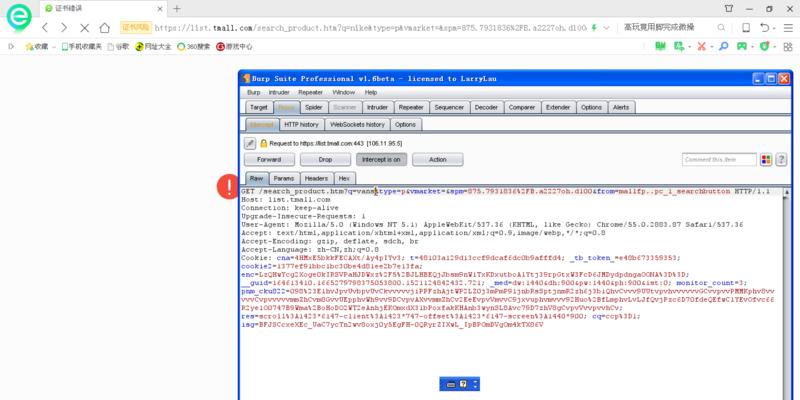Open the 网址大全 bookmark

tap(153, 46)
